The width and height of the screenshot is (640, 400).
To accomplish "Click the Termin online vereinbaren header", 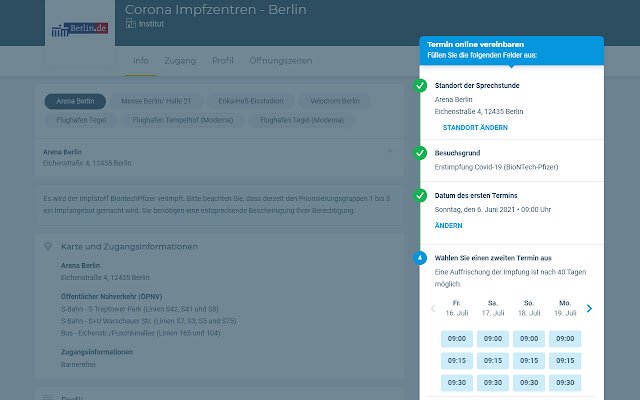I will [x=476, y=44].
